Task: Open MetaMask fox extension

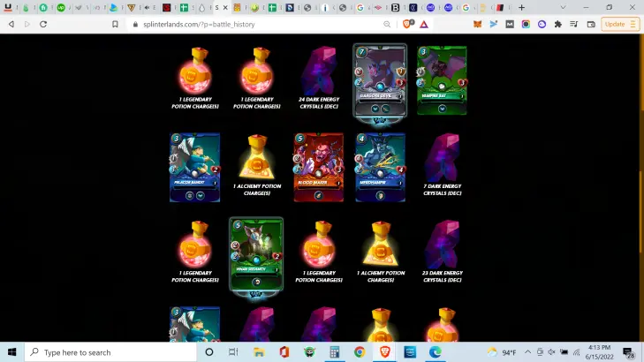Action: coord(477,24)
